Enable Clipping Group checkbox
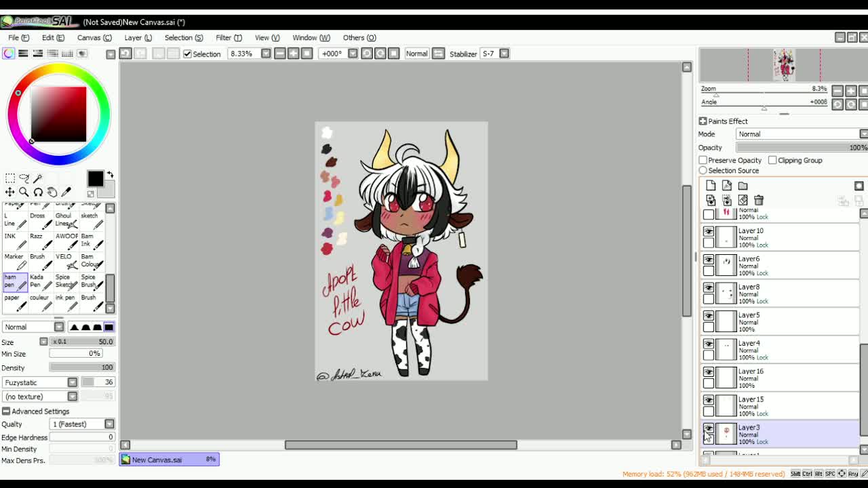Image resolution: width=868 pixels, height=488 pixels. tap(772, 161)
